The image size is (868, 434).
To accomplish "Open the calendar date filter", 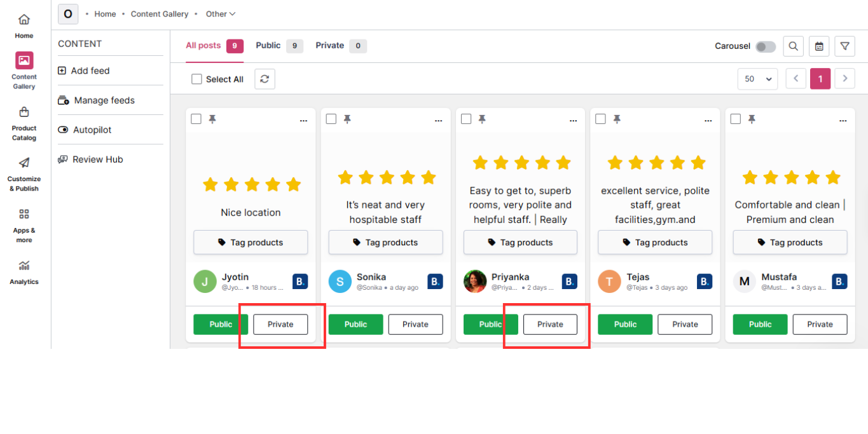I will click(x=819, y=46).
